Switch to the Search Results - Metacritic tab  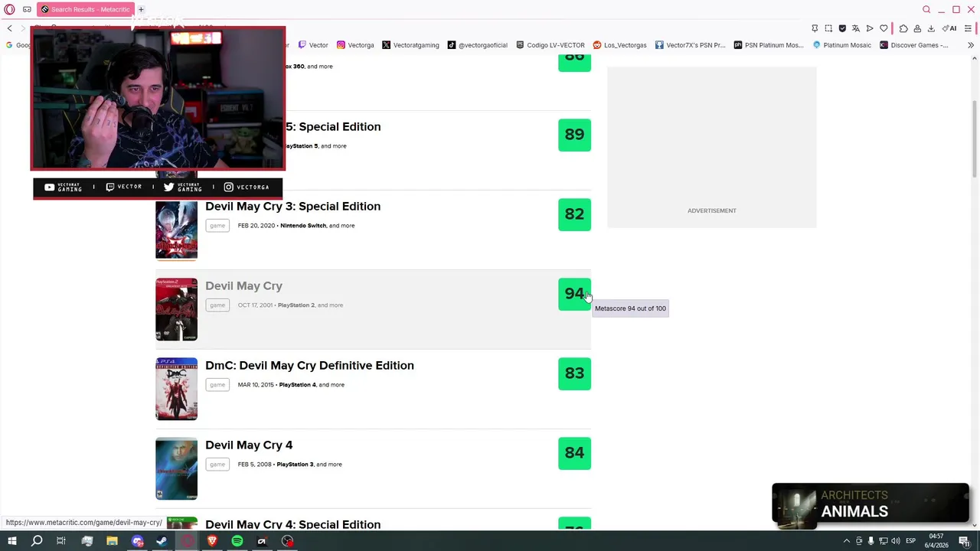pos(85,9)
